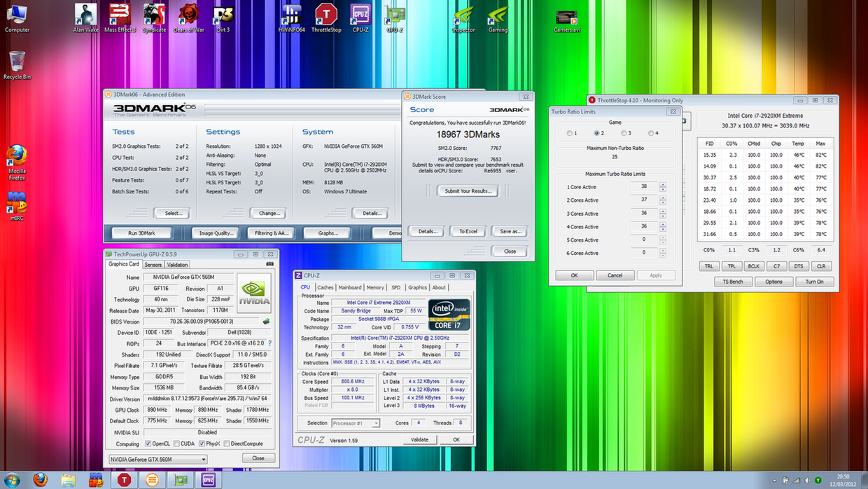Expand the Processor #1 selection dropdown
Image resolution: width=868 pixels, height=489 pixels.
[x=376, y=423]
